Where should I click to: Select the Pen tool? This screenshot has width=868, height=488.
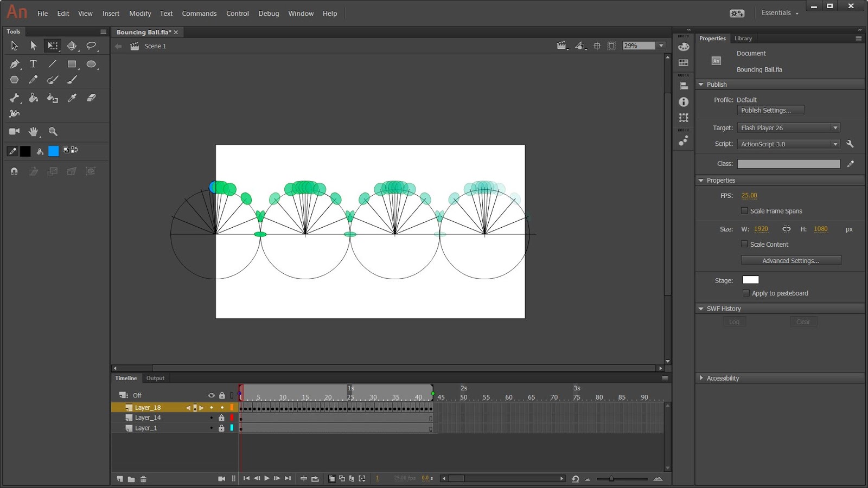point(14,63)
